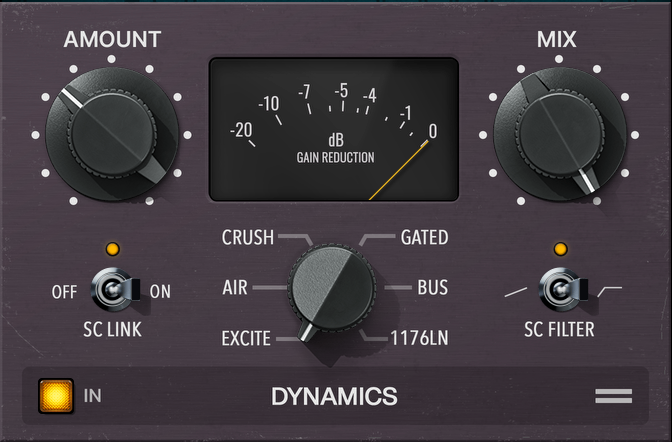Screen dimensions: 672x442
Task: Flip the SC LINK toggle switch
Action: (x=115, y=289)
